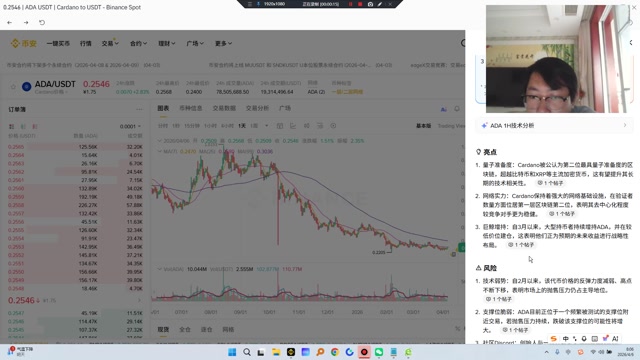This screenshot has width=640, height=360.
Task: Open the 更多 dropdown in the top navigation
Action: coord(223,43)
